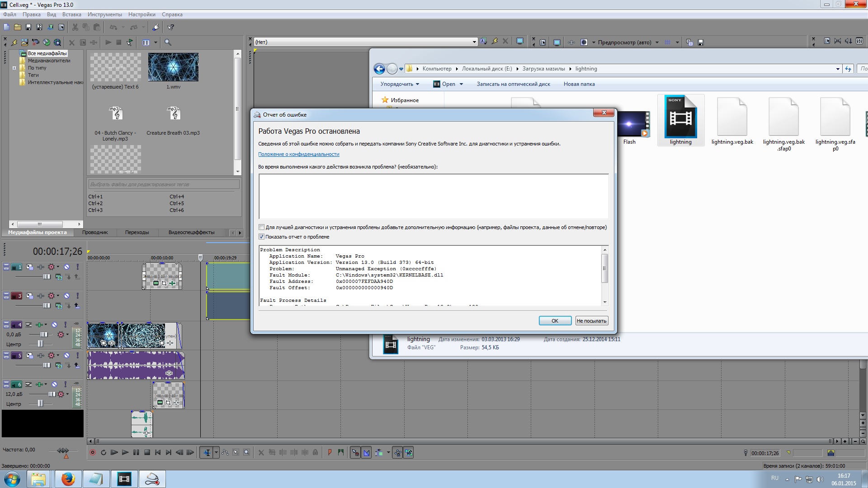Toggle loop playback in transport bar
This screenshot has width=868, height=488.
pos(104,453)
